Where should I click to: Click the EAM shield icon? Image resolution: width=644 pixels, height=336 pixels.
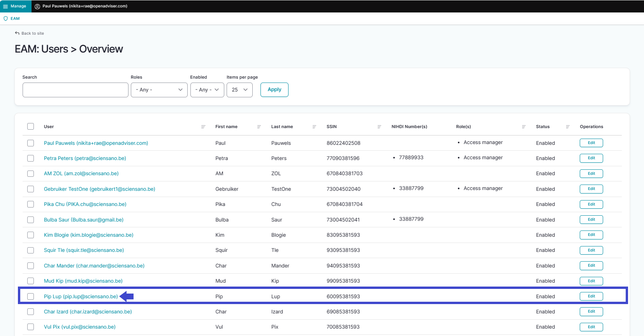tap(5, 19)
